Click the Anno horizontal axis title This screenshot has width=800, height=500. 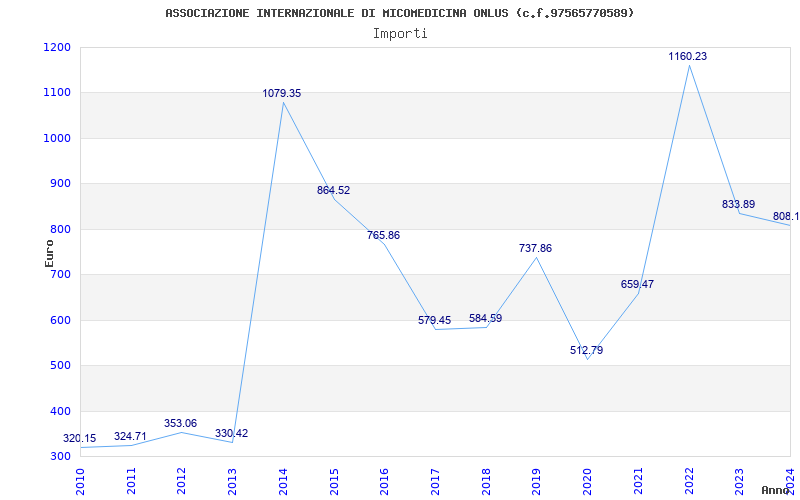[x=776, y=490]
